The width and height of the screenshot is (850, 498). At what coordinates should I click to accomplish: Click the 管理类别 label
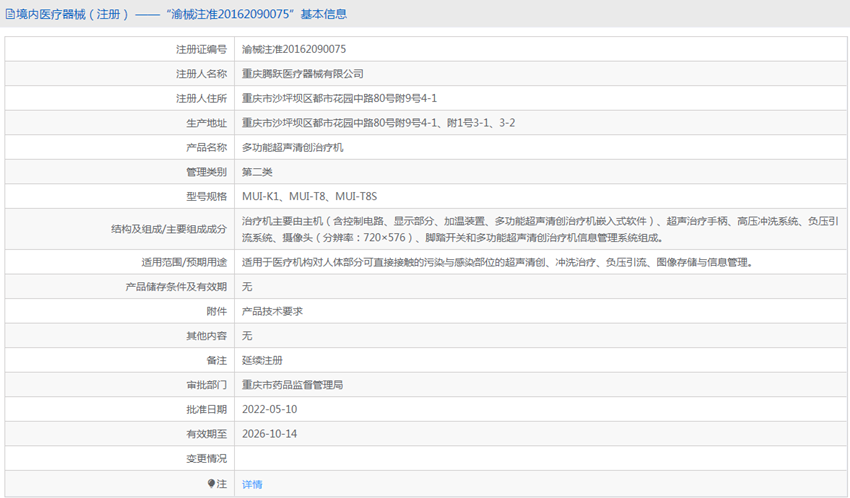(207, 172)
